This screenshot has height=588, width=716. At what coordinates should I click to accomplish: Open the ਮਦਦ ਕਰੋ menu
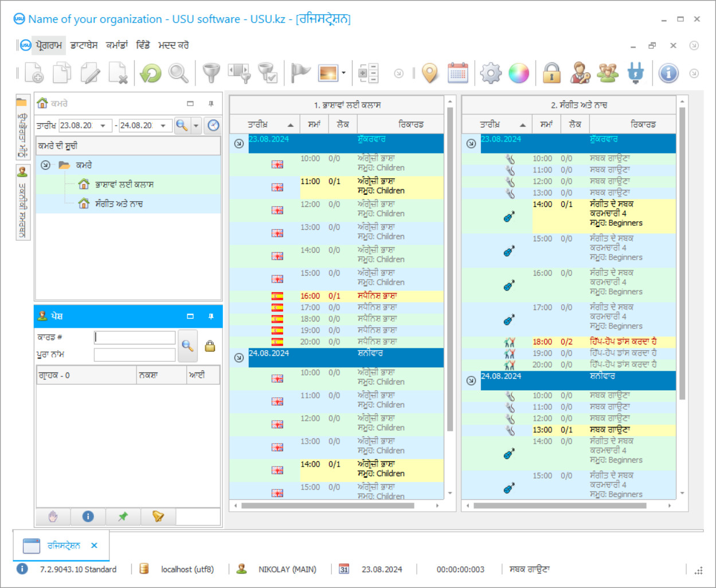tap(173, 45)
